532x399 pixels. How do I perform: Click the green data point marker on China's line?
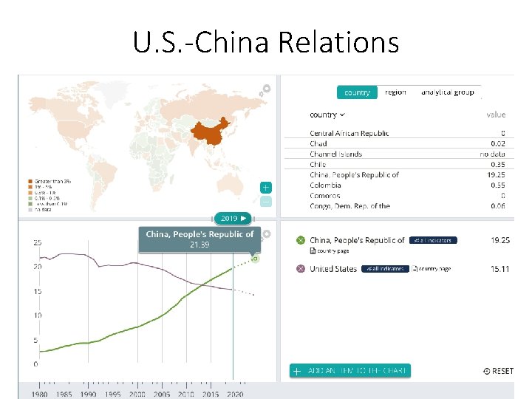click(x=256, y=259)
